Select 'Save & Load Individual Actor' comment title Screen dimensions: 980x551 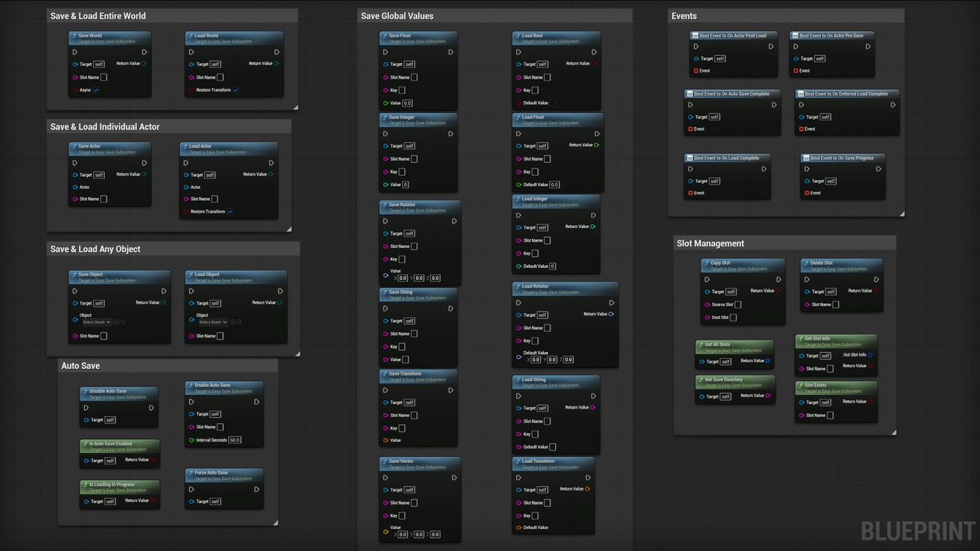click(105, 127)
